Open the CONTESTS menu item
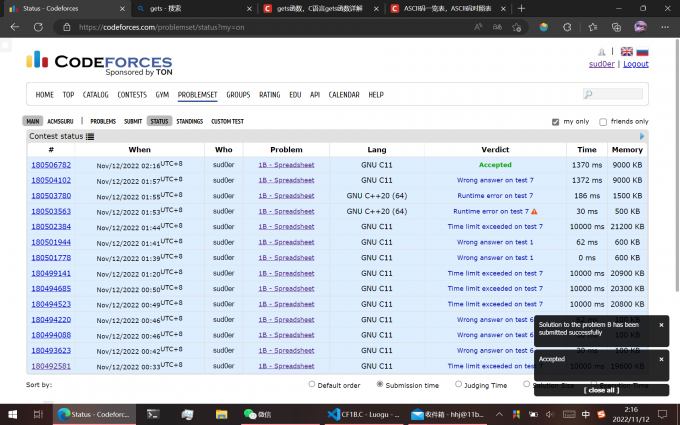The height and width of the screenshot is (425, 680). [132, 95]
